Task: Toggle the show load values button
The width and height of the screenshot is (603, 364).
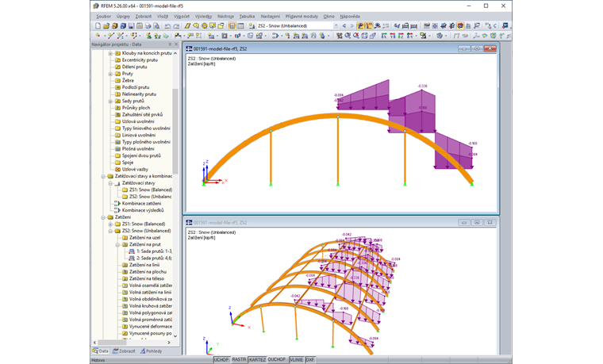Action: [x=369, y=25]
